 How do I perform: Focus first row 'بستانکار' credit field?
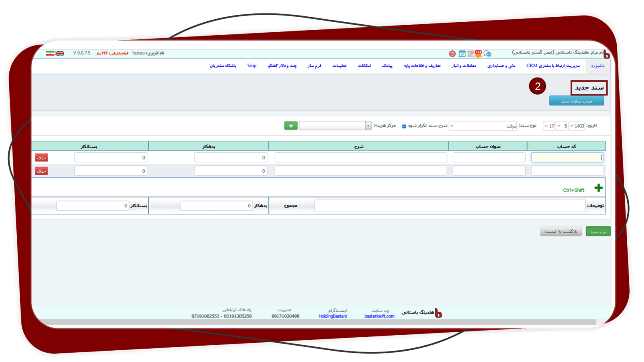111,158
